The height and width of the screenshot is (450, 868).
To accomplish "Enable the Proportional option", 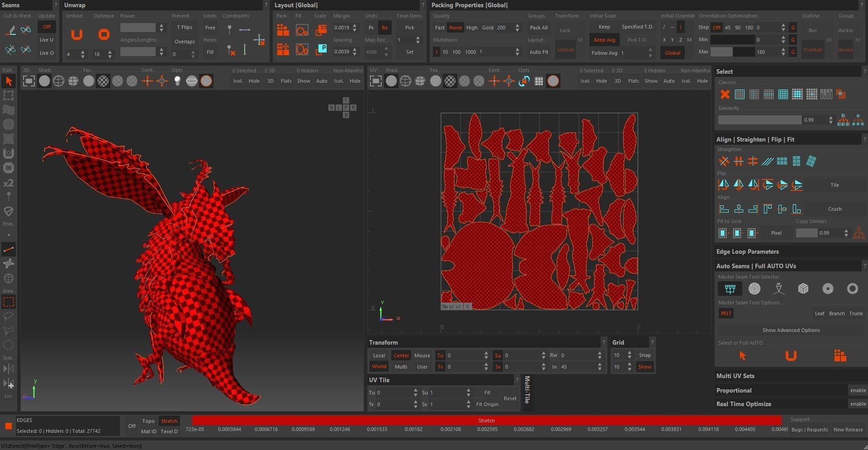I will pos(858,390).
